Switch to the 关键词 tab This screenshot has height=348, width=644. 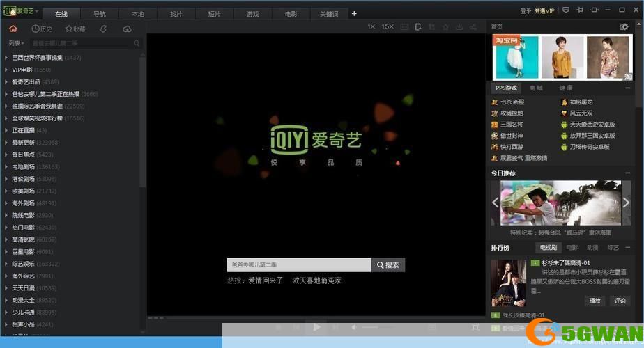tap(329, 14)
